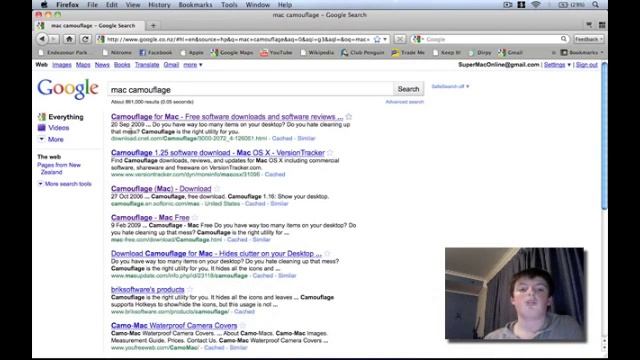Open a new tab with the plus button
This screenshot has width=640, height=360.
tap(153, 25)
